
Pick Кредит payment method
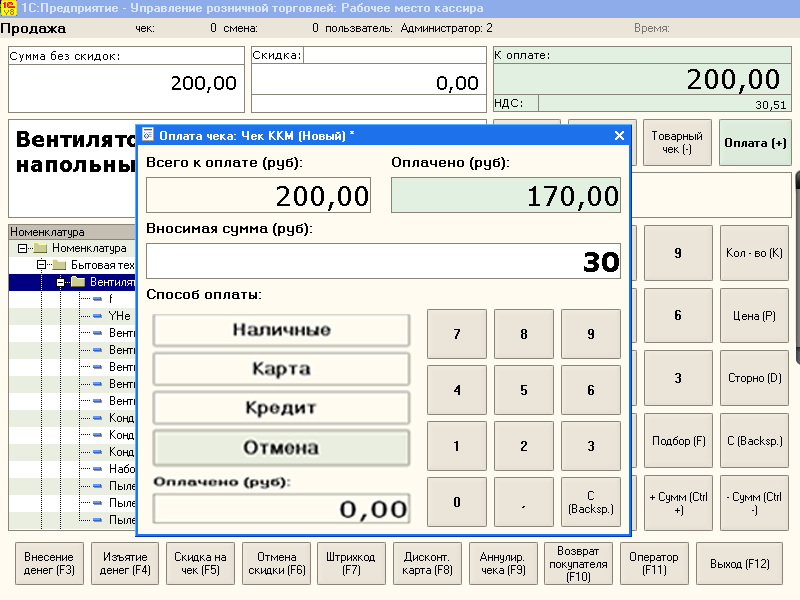click(x=280, y=406)
